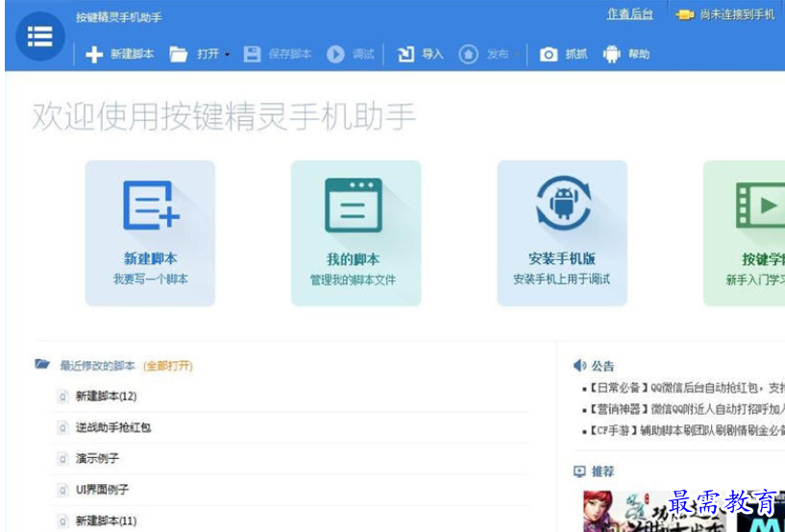Click the 调试 toolbar label

coord(363,54)
